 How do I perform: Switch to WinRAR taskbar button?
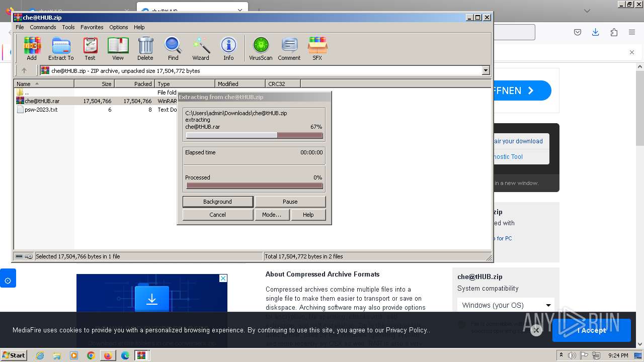142,355
